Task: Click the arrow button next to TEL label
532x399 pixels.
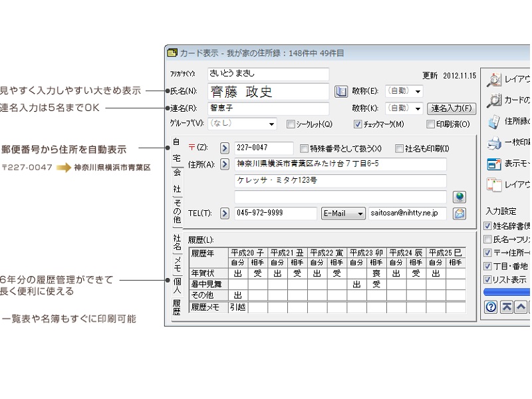Action: pos(224,213)
